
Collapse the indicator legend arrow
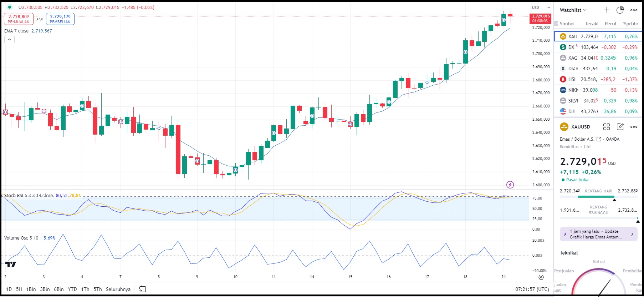point(9,39)
